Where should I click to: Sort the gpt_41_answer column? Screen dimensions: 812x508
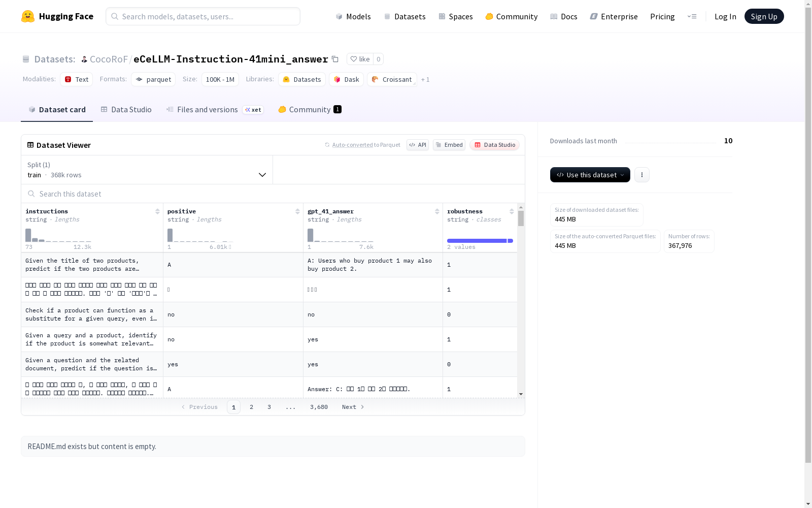pyautogui.click(x=437, y=211)
